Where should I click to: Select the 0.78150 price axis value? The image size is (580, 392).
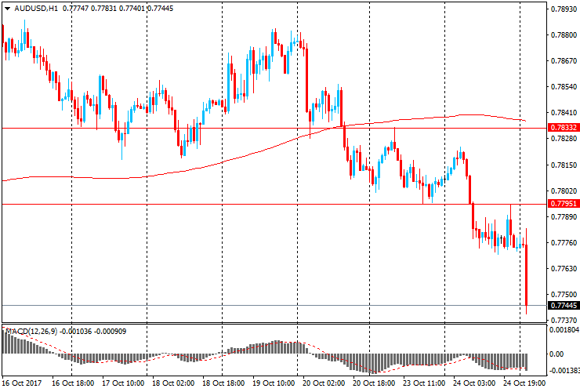[x=564, y=165]
